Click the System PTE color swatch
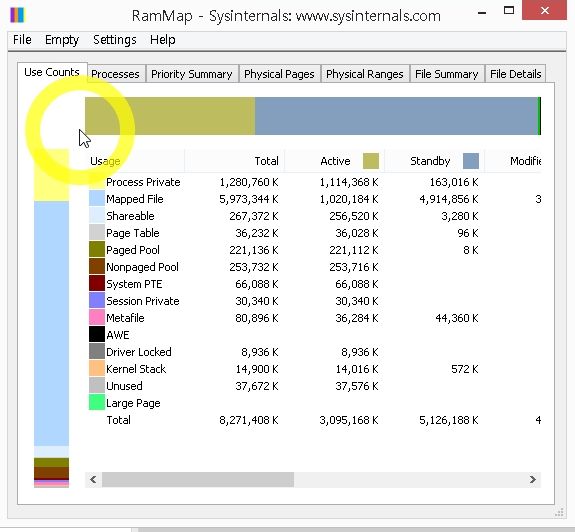This screenshot has height=532, width=575. [x=97, y=283]
